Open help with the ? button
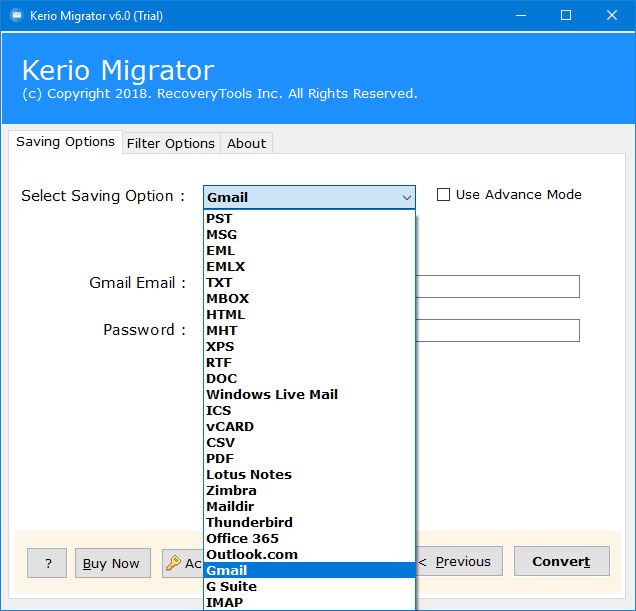 pyautogui.click(x=47, y=563)
